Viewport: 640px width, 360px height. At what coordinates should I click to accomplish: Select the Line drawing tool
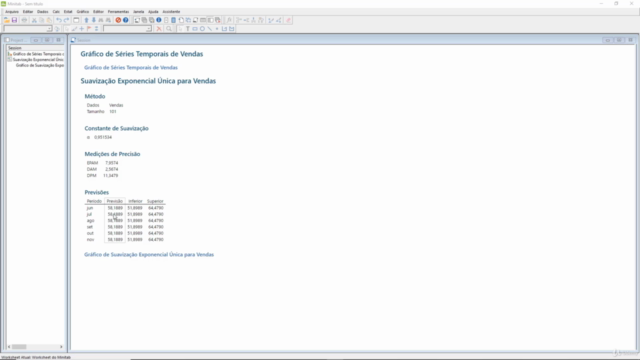[209, 29]
